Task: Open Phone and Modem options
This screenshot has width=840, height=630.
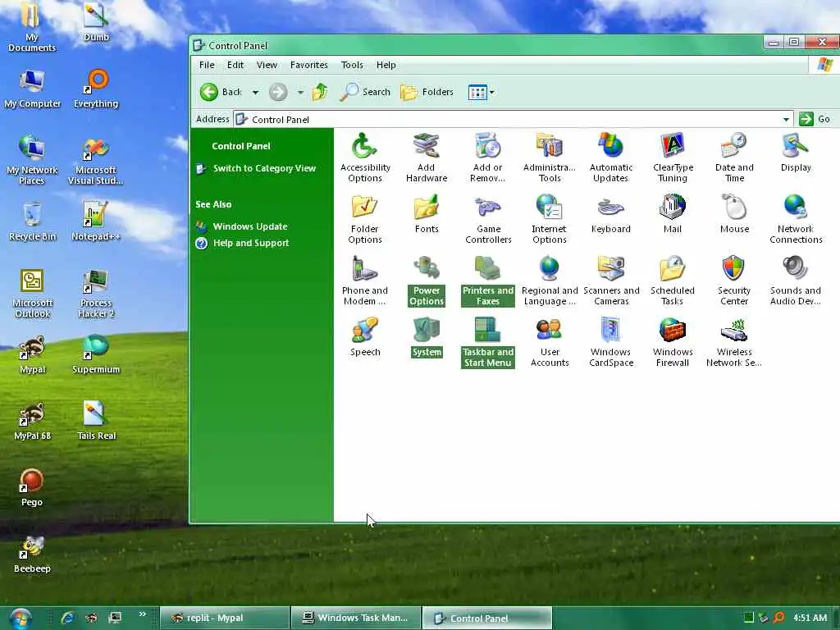Action: click(365, 281)
